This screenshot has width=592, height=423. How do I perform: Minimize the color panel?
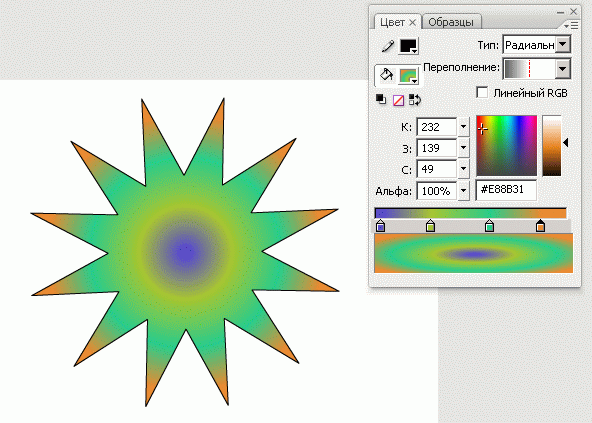[x=560, y=12]
